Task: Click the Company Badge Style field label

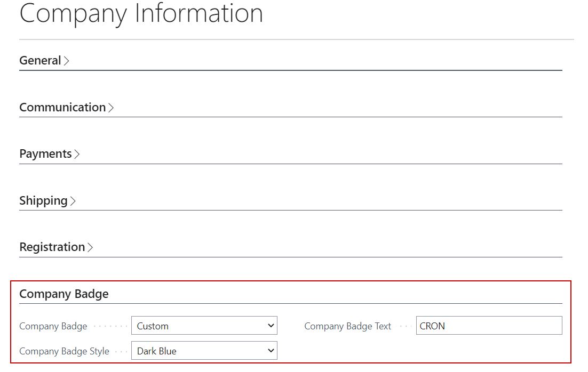Action: click(64, 351)
